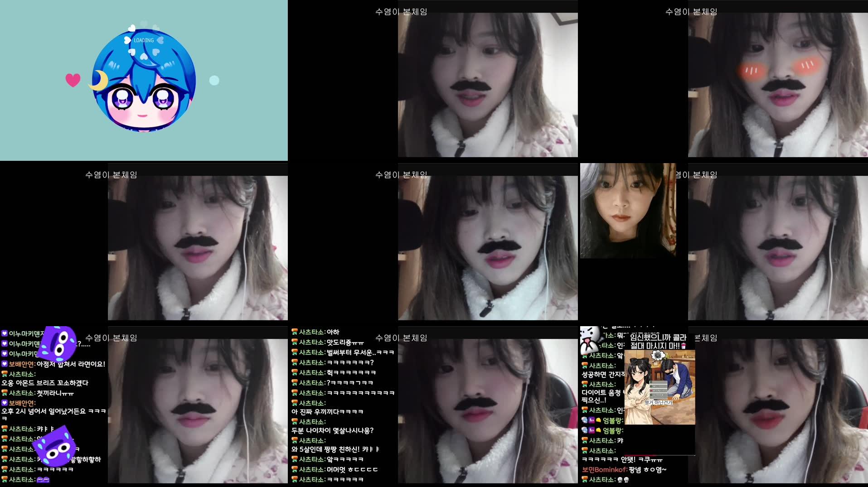This screenshot has width=868, height=487.
Task: Click the blue snowman badge next to 엄블랑
Action: (x=585, y=420)
